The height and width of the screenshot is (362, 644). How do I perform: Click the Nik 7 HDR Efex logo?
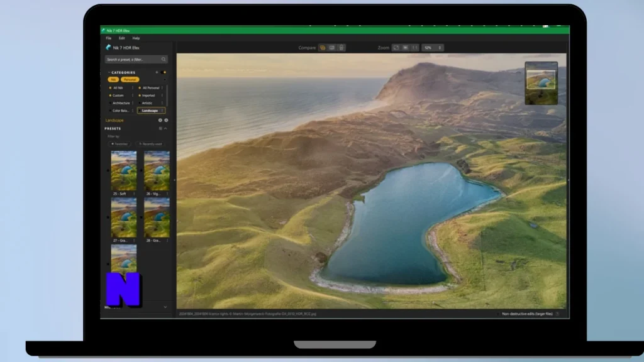coord(108,48)
